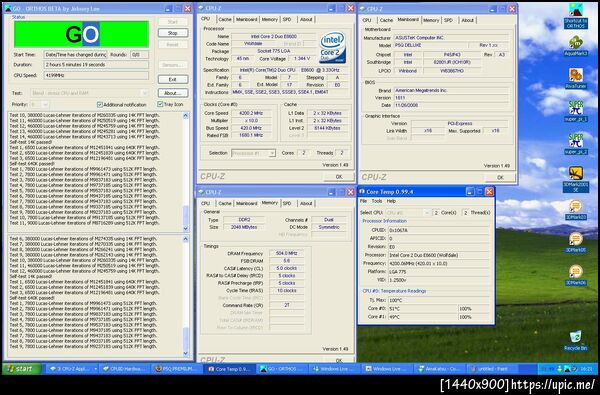
Task: Click the Intel Core 2 Duo logo in CPU-Z
Action: pyautogui.click(x=333, y=47)
